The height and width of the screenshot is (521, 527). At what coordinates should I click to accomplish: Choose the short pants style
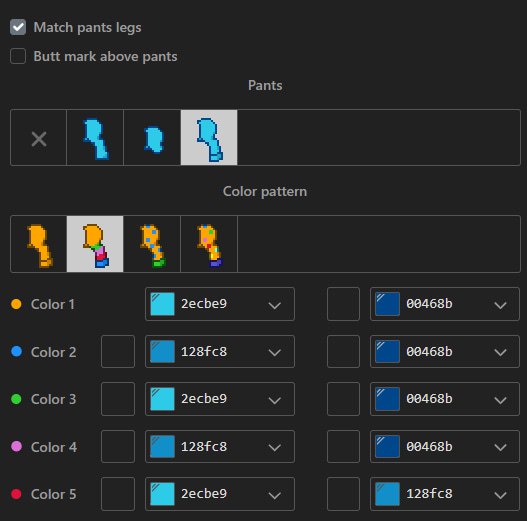point(152,137)
